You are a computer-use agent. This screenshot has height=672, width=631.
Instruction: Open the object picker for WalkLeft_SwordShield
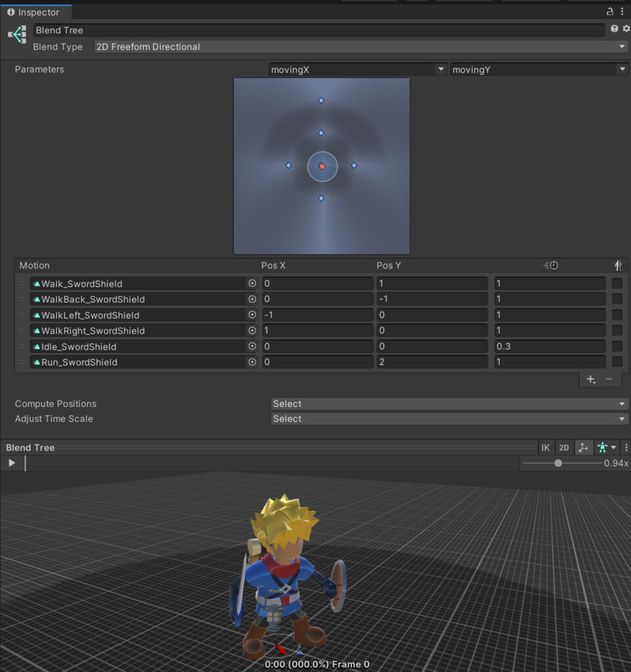(252, 314)
